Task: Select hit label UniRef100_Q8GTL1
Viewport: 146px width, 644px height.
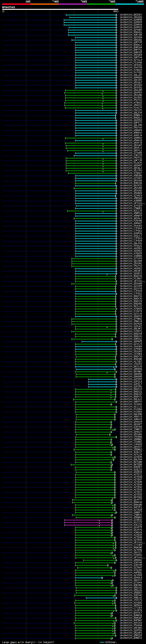Action: pos(131,151)
